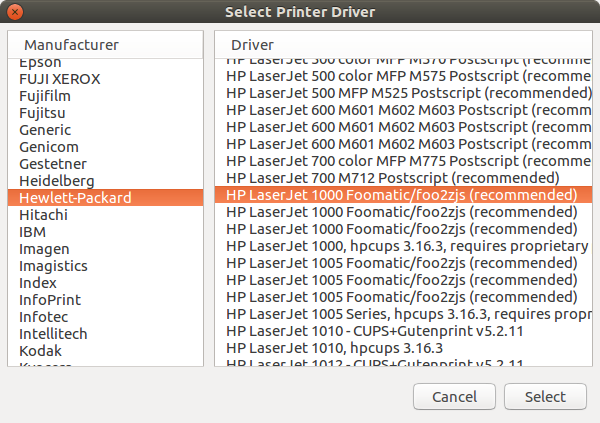
Task: Click the Select button
Action: [x=545, y=397]
